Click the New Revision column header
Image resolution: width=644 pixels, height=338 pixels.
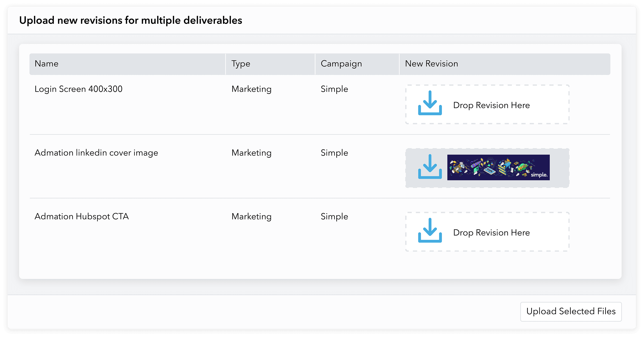pos(431,64)
